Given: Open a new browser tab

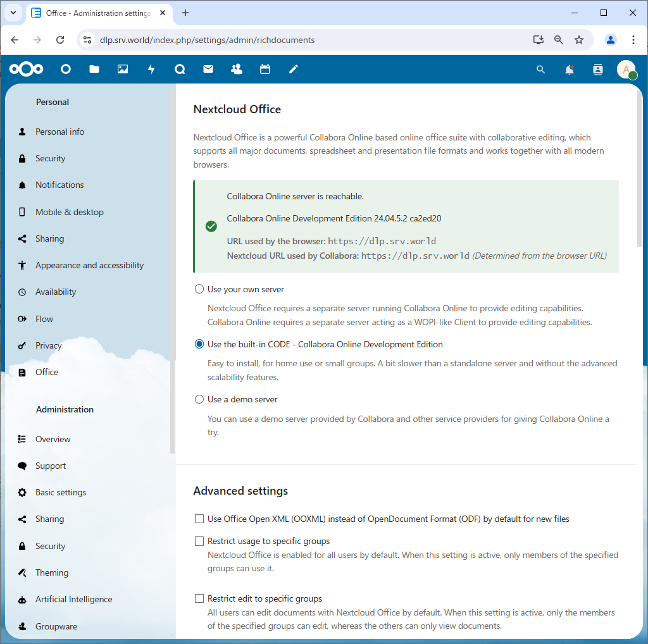Looking at the screenshot, I should click(185, 13).
